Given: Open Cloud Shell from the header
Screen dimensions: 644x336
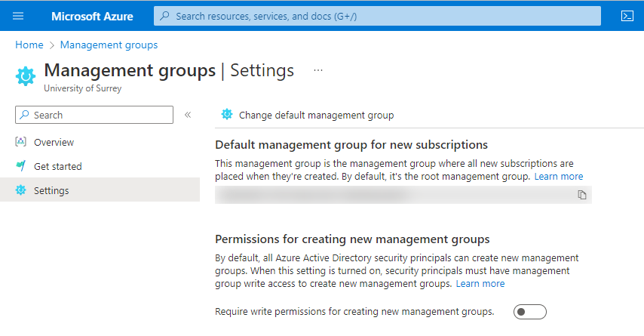Looking at the screenshot, I should (627, 16).
